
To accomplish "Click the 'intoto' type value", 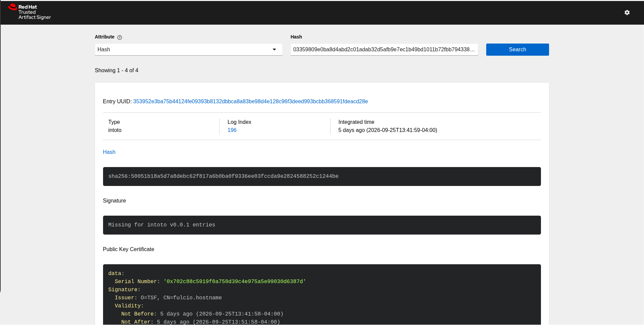I will click(x=115, y=130).
